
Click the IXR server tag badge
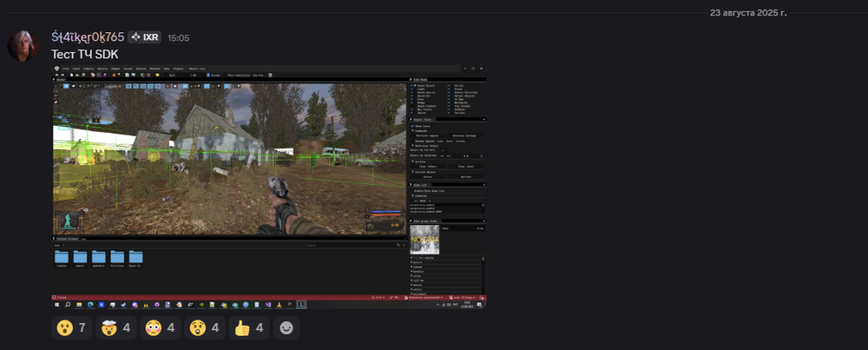coord(145,37)
